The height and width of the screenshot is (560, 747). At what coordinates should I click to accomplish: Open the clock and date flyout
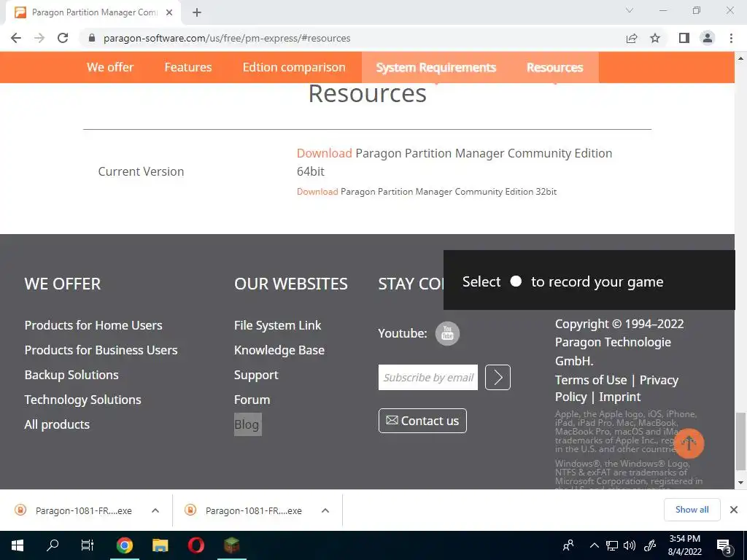[684, 545]
